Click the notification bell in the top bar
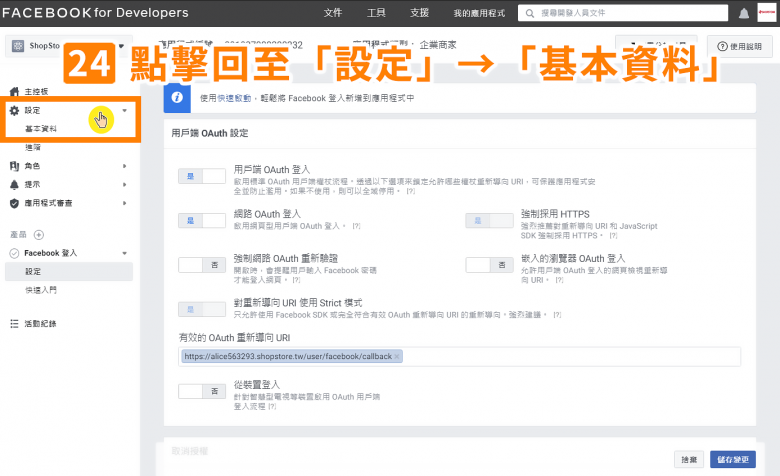This screenshot has height=476, width=780. (744, 13)
